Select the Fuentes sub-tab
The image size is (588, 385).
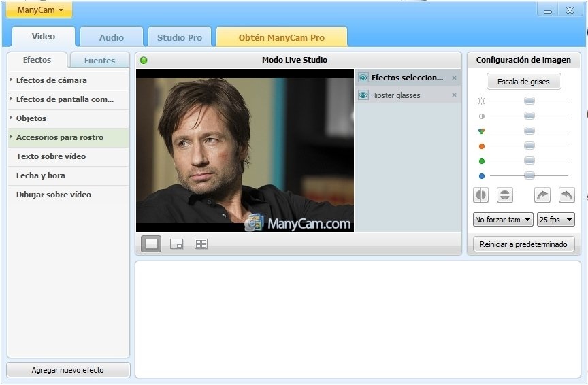pyautogui.click(x=99, y=61)
